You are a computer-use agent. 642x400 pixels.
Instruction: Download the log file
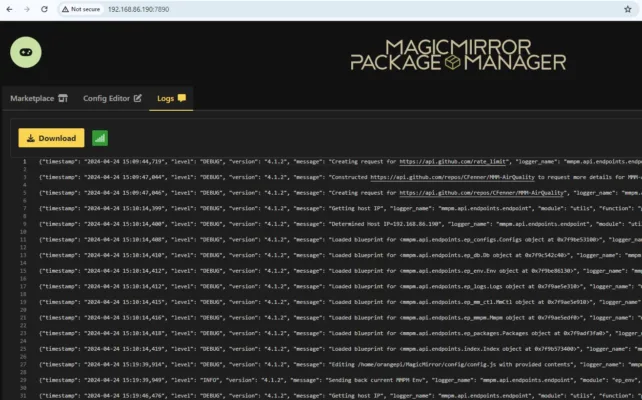pos(51,138)
